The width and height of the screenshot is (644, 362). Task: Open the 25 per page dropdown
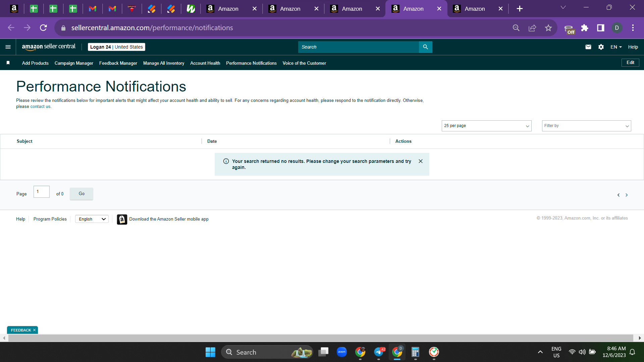point(486,126)
